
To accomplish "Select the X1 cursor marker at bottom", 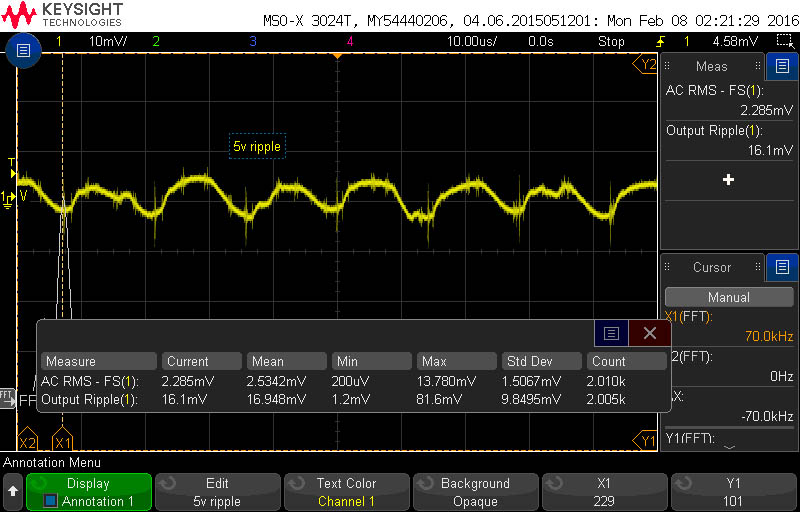I will tap(63, 441).
